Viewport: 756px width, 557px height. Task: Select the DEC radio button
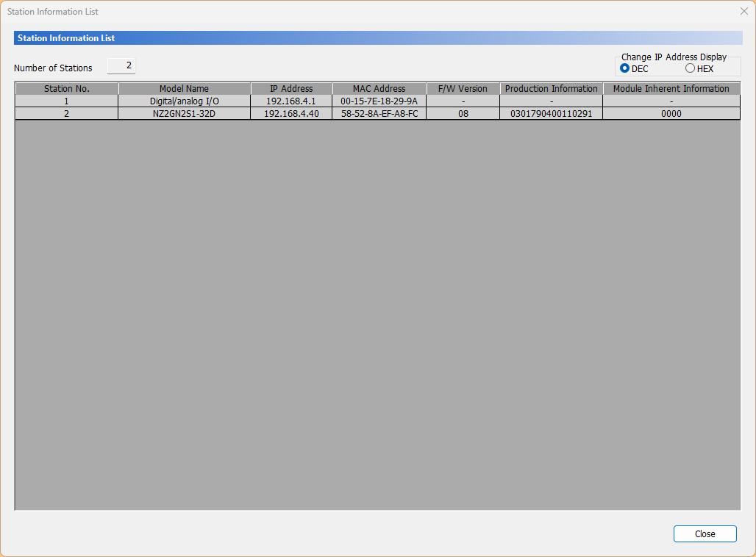tap(625, 68)
